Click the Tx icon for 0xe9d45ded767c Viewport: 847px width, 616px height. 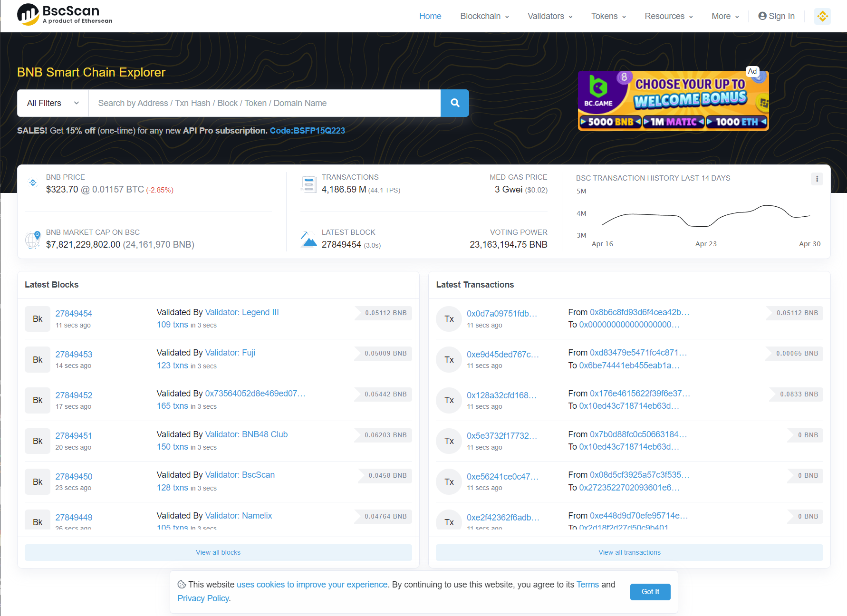[x=449, y=360]
